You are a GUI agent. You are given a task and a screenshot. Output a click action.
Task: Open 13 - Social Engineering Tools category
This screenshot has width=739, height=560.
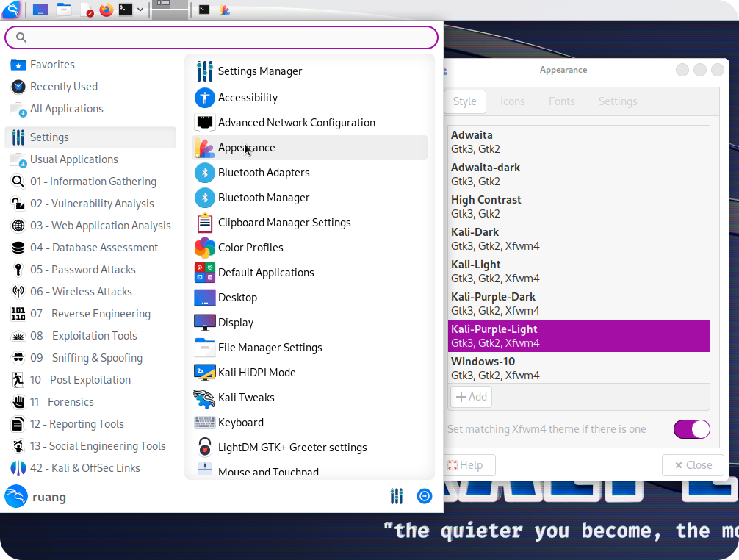[90, 446]
